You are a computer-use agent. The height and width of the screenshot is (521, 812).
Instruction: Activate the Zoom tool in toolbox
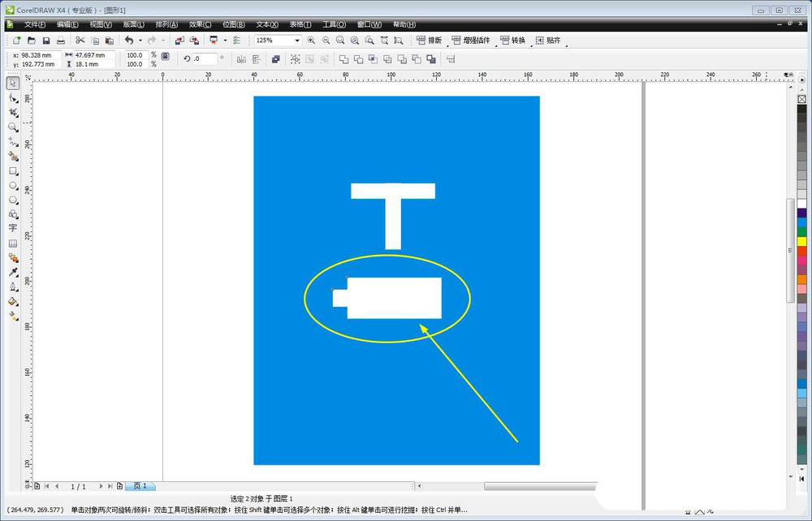pyautogui.click(x=13, y=127)
